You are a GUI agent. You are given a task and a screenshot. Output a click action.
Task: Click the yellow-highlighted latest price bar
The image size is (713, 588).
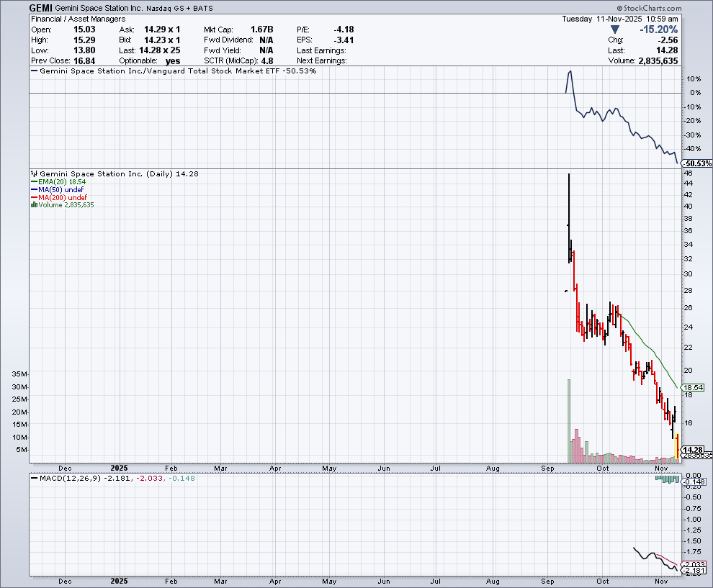(x=678, y=446)
